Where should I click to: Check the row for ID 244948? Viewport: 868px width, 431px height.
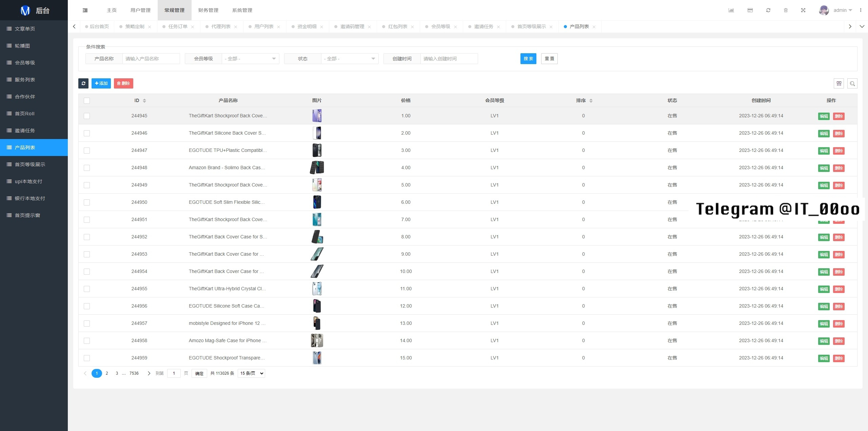pos(87,168)
